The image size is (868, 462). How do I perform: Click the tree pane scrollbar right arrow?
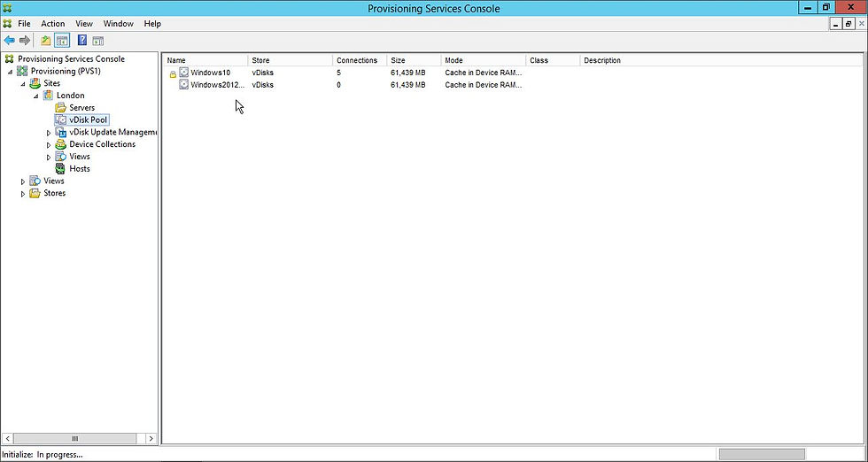point(151,438)
